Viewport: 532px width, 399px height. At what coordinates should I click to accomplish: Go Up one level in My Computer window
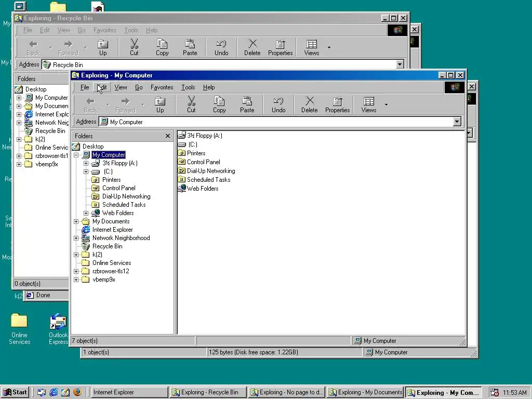(x=160, y=104)
